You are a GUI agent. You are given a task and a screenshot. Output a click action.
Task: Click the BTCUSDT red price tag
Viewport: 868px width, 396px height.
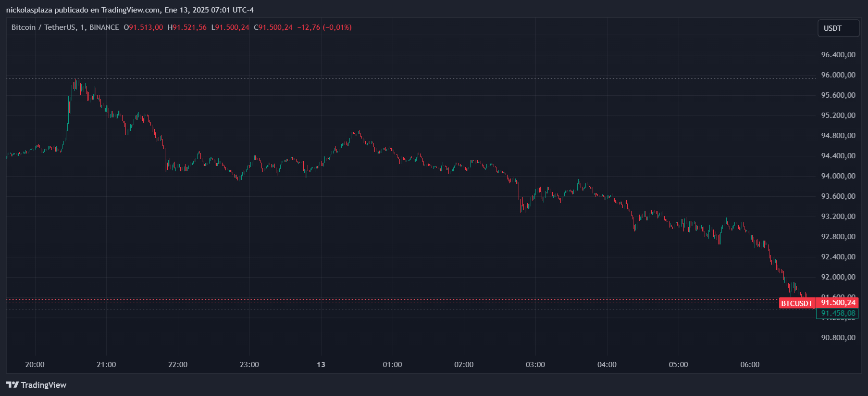[x=796, y=303]
